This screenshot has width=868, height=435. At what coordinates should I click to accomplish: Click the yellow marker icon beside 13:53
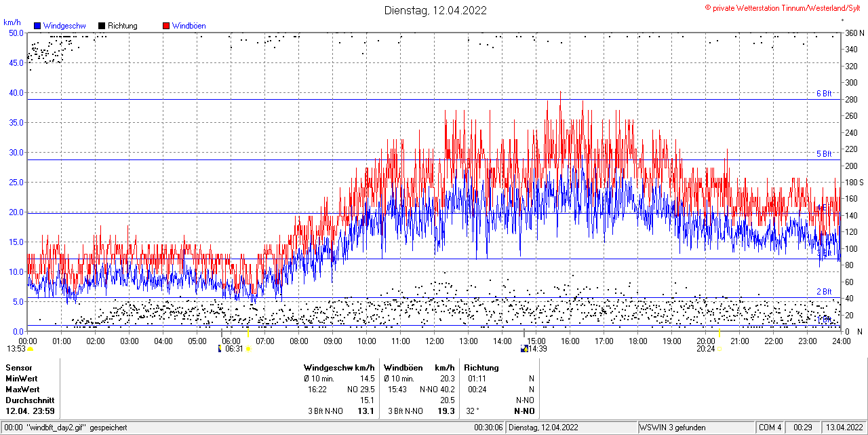pos(31,349)
